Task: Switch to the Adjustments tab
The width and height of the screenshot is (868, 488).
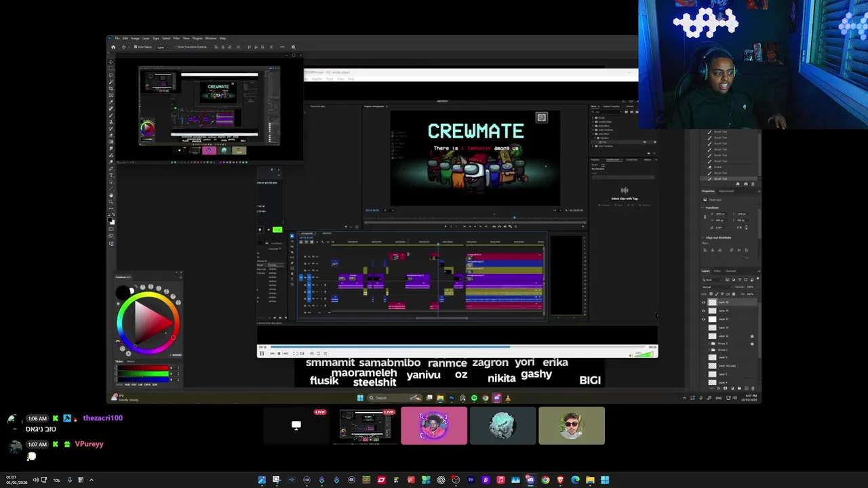Action: click(726, 191)
